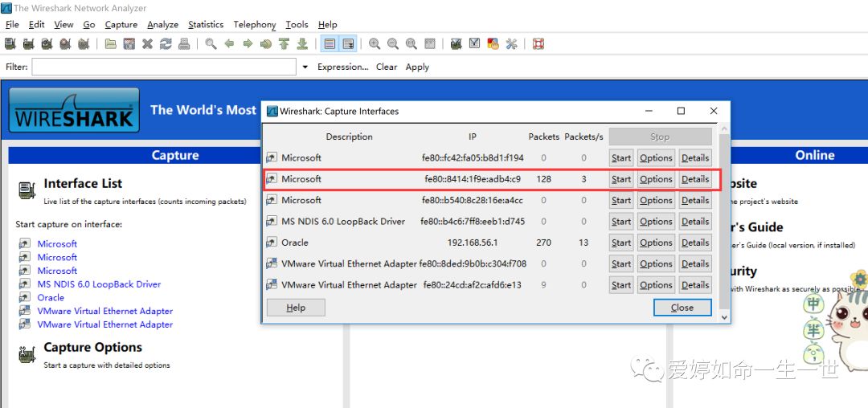The image size is (868, 408).
Task: Select IP text 192.168.56.1 in dialog
Action: click(x=473, y=243)
